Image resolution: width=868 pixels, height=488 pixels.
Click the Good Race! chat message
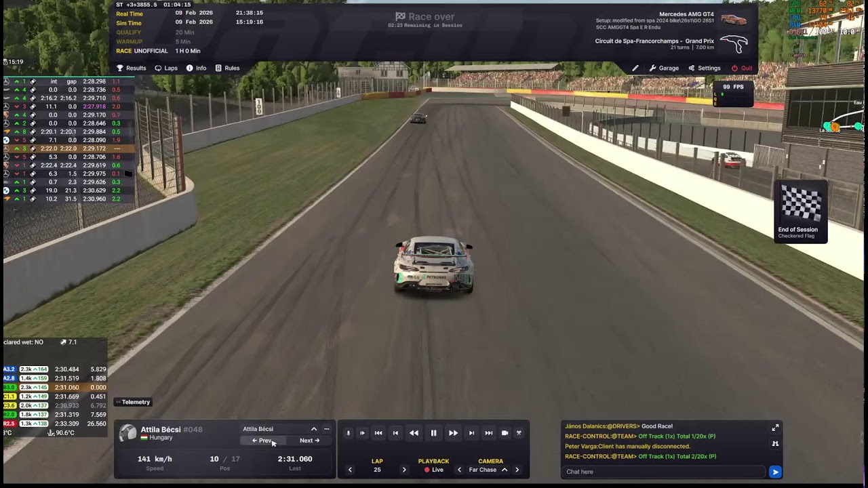(x=618, y=426)
